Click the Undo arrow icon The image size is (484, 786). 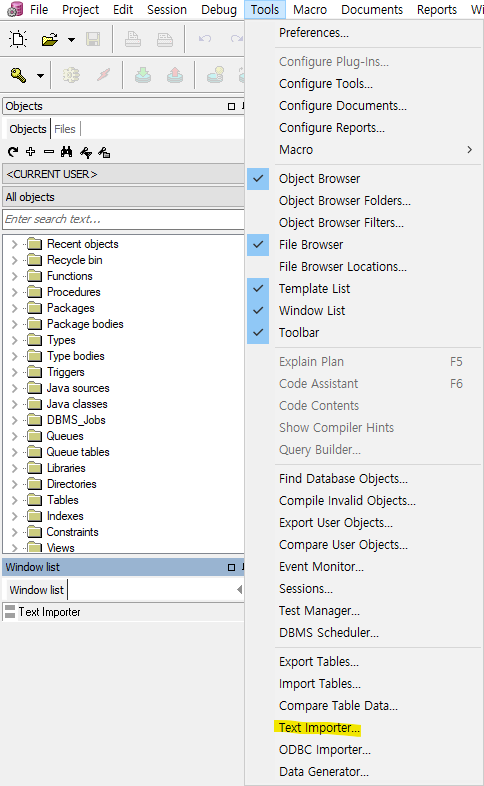click(205, 39)
